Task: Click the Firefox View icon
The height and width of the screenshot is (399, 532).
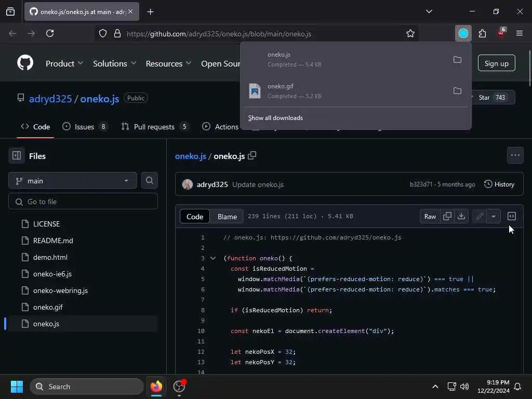Action: 10,11
